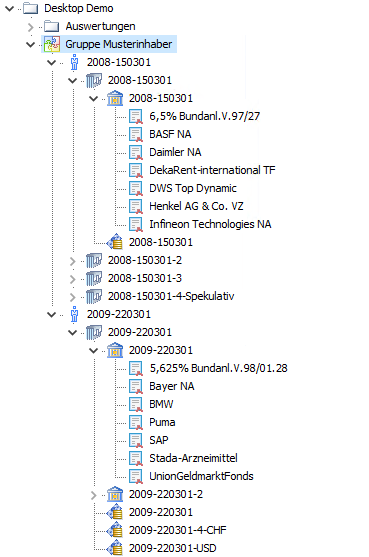Click the document icon beside BASF NA
This screenshot has width=369, height=557.
(136, 134)
